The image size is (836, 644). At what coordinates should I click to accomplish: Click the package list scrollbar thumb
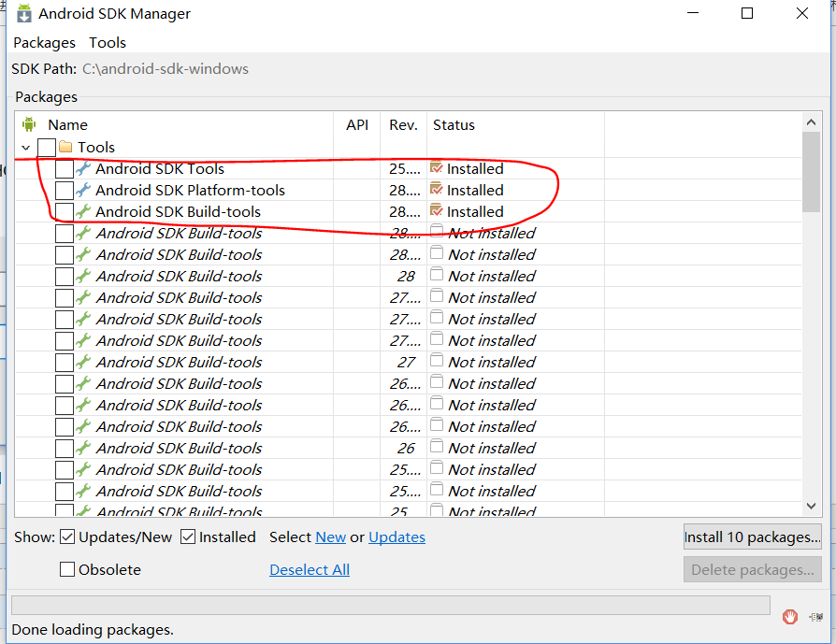[x=811, y=172]
